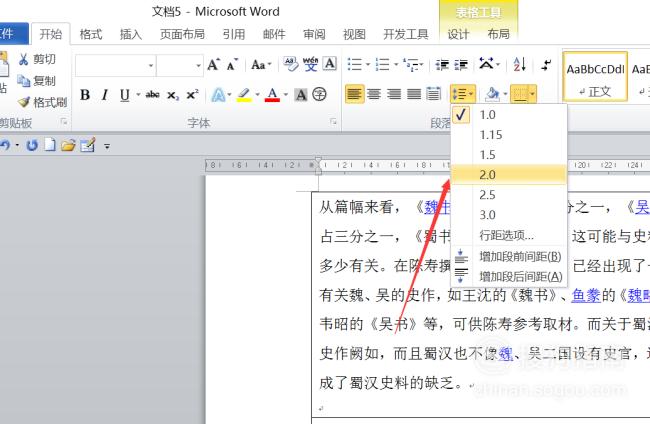Customize quick access toolbar dropdown arrow
Screen dimensions: 650x424
tap(107, 146)
